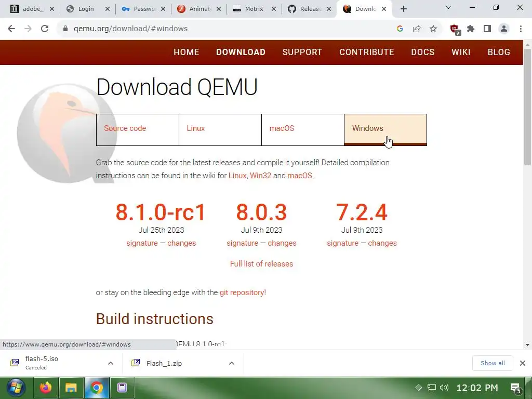Switch to the Motrix tab
Image resolution: width=532 pixels, height=399 pixels.
point(253,9)
